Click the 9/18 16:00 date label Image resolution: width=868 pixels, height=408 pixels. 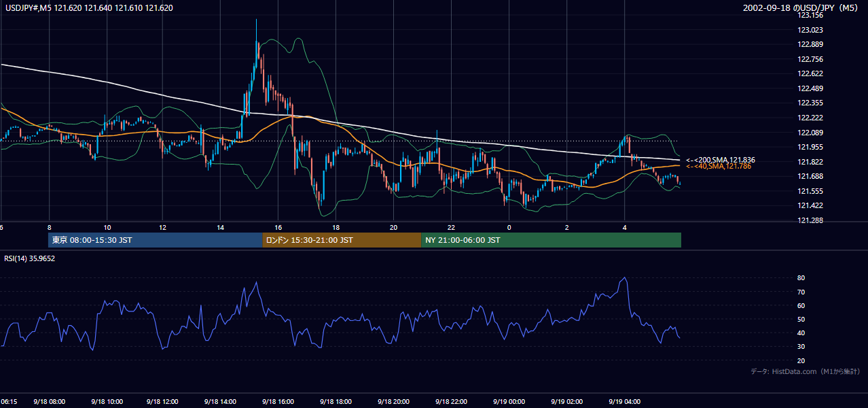(x=278, y=402)
